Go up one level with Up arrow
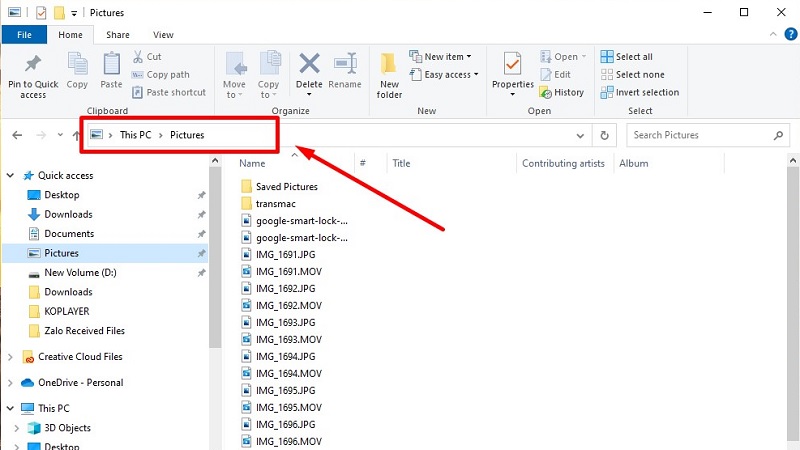 pos(76,135)
